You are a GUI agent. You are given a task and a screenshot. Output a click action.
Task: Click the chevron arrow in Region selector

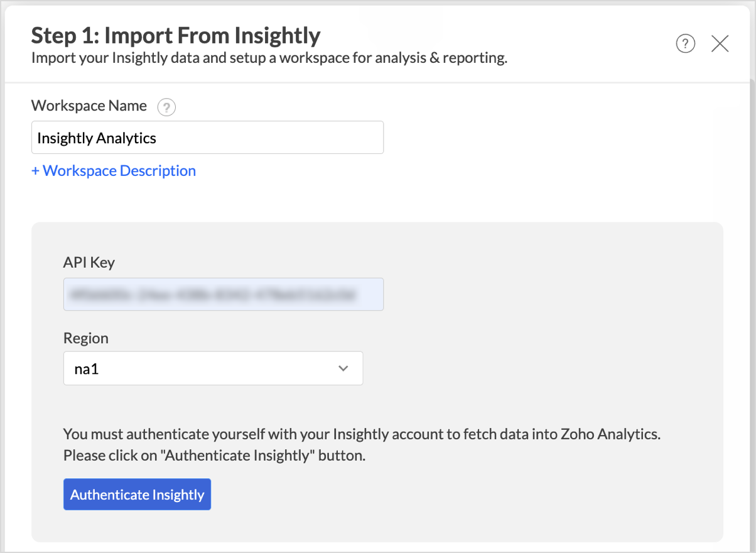pyautogui.click(x=343, y=368)
